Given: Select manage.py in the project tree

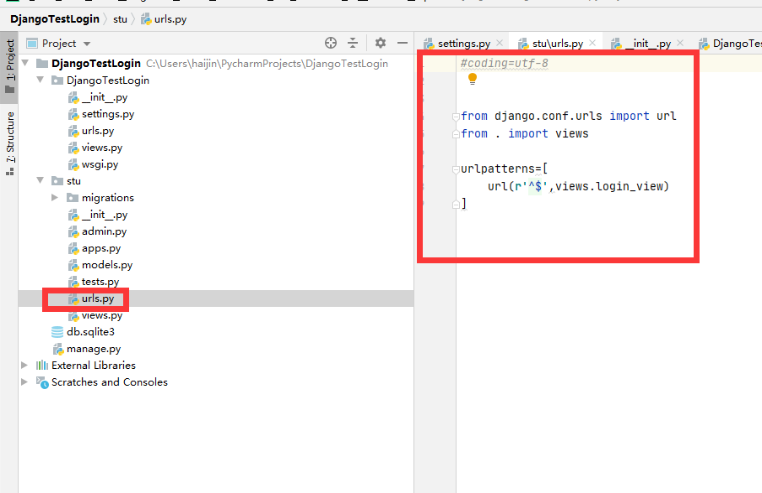Looking at the screenshot, I should [x=93, y=349].
